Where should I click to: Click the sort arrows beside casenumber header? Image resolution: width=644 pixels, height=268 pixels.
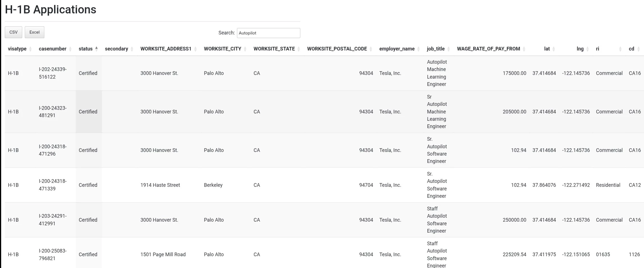pyautogui.click(x=70, y=49)
